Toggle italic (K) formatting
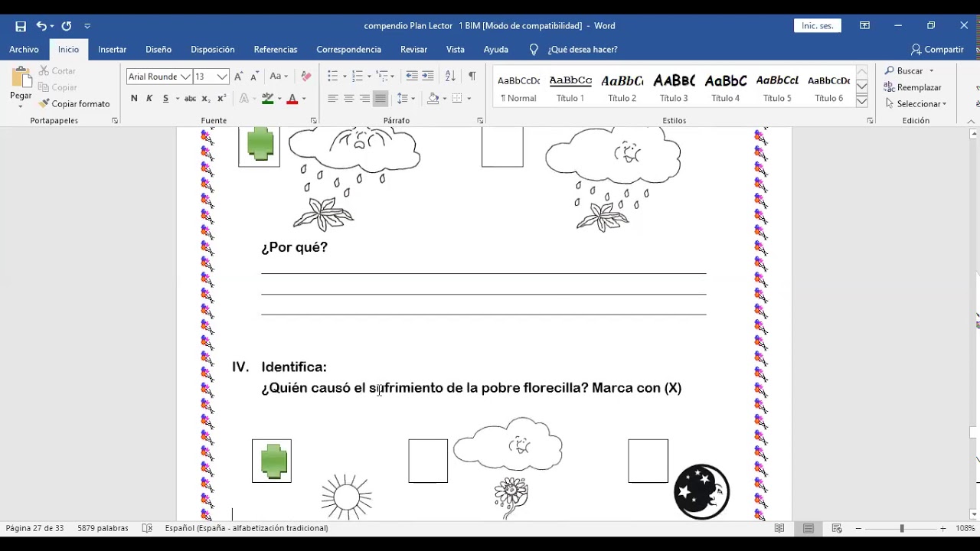The height and width of the screenshot is (551, 980). 149,98
